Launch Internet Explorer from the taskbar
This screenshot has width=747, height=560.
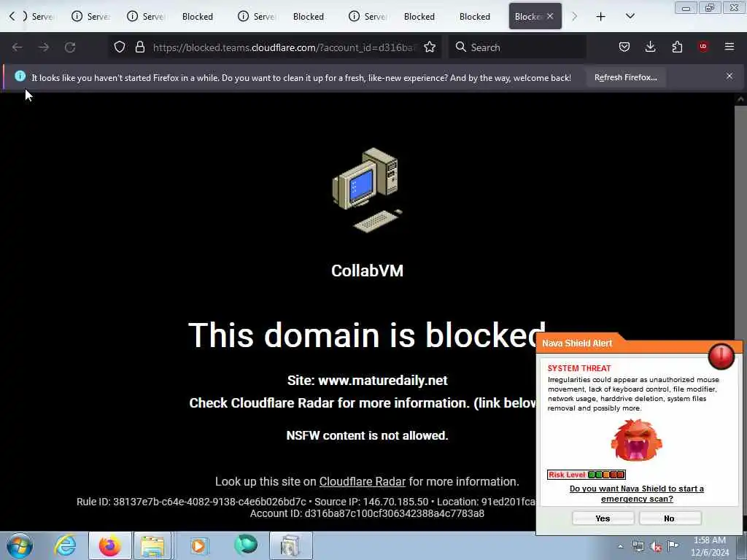65,545
